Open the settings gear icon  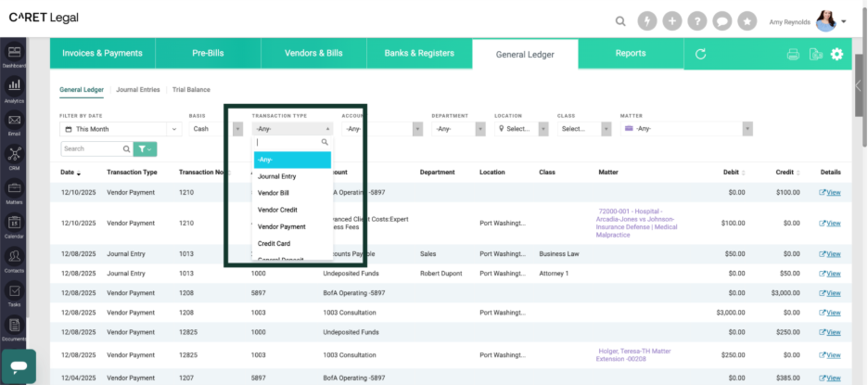tap(837, 54)
